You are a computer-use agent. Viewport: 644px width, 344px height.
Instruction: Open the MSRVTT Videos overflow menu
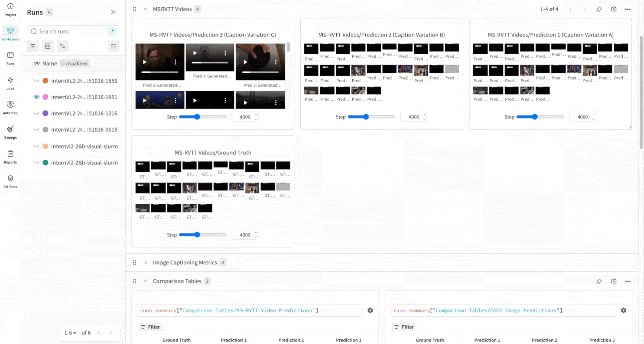pyautogui.click(x=627, y=9)
